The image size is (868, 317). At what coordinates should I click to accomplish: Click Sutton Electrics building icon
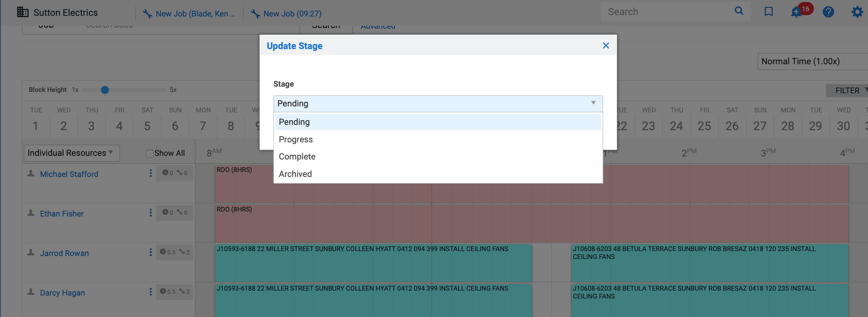pos(22,12)
